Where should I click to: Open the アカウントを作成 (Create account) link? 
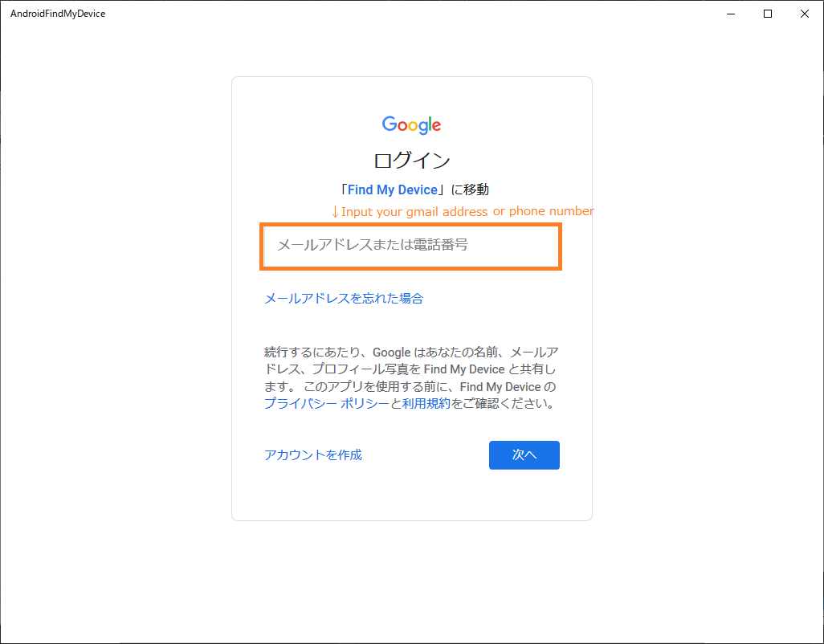coord(313,455)
